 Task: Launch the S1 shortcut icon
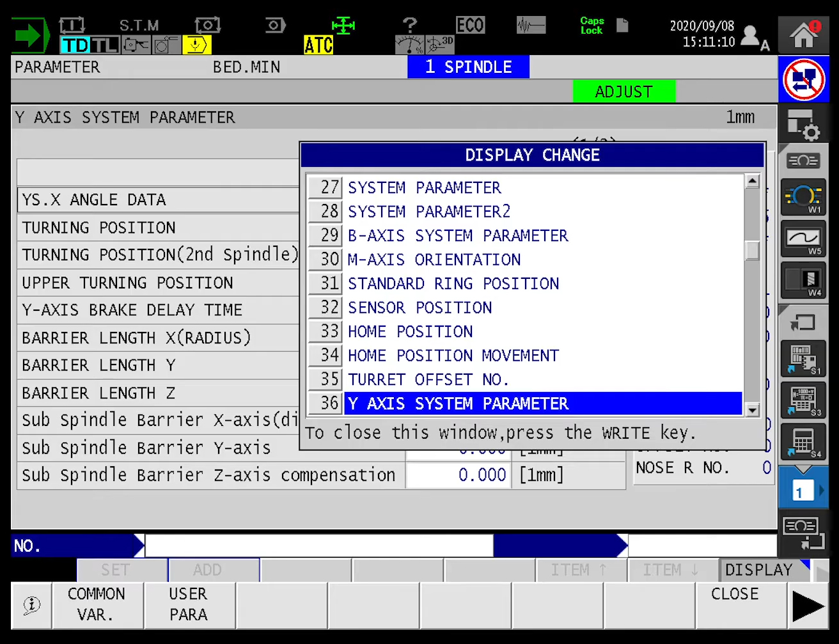(803, 359)
